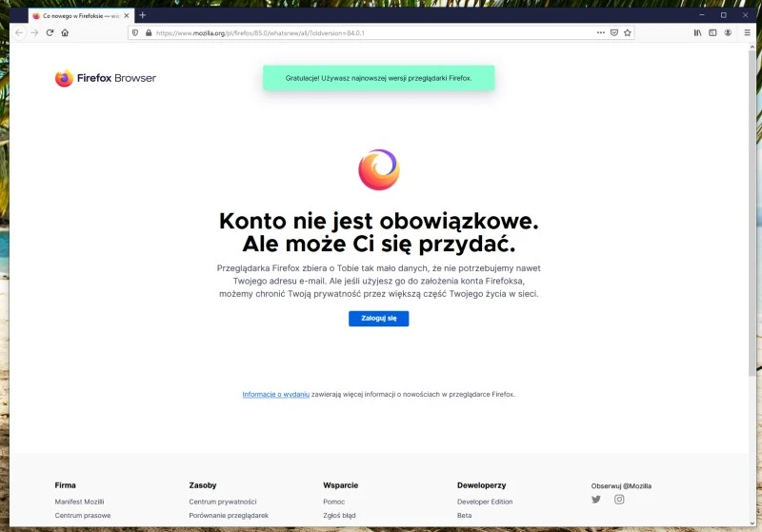762x532 pixels.
Task: Reload the current page
Action: click(50, 33)
